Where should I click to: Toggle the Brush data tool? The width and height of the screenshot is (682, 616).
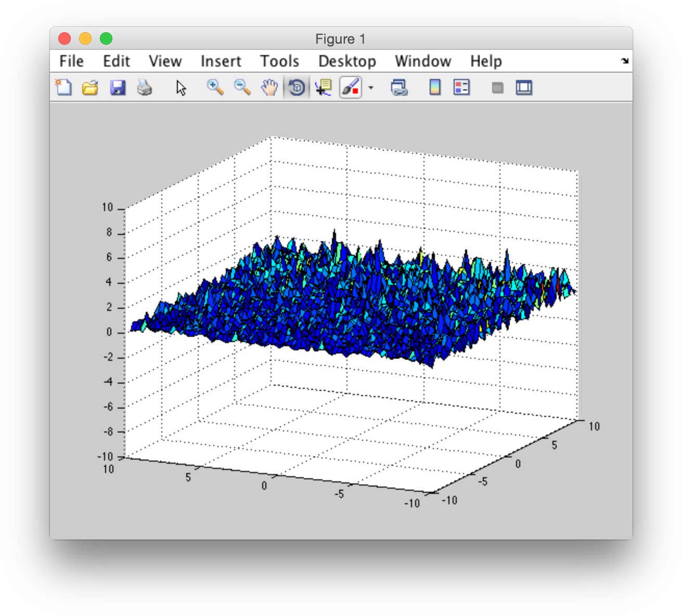coord(350,87)
